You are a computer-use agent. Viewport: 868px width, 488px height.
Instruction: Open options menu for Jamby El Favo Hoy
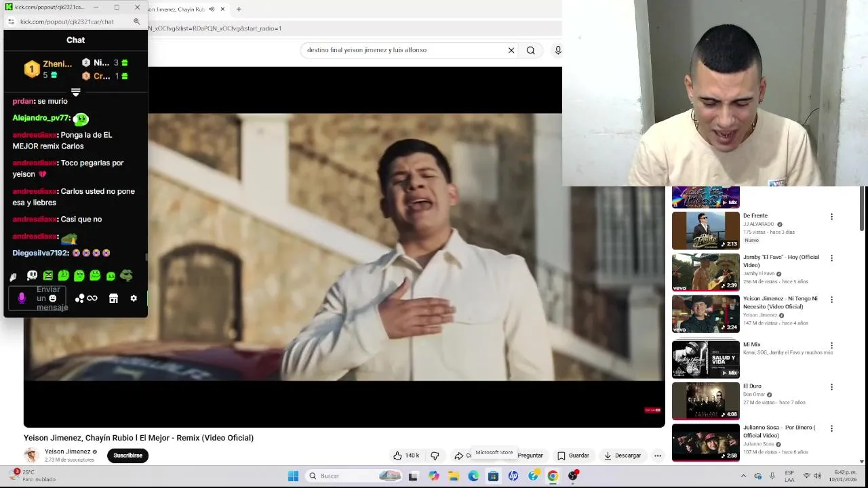[831, 258]
